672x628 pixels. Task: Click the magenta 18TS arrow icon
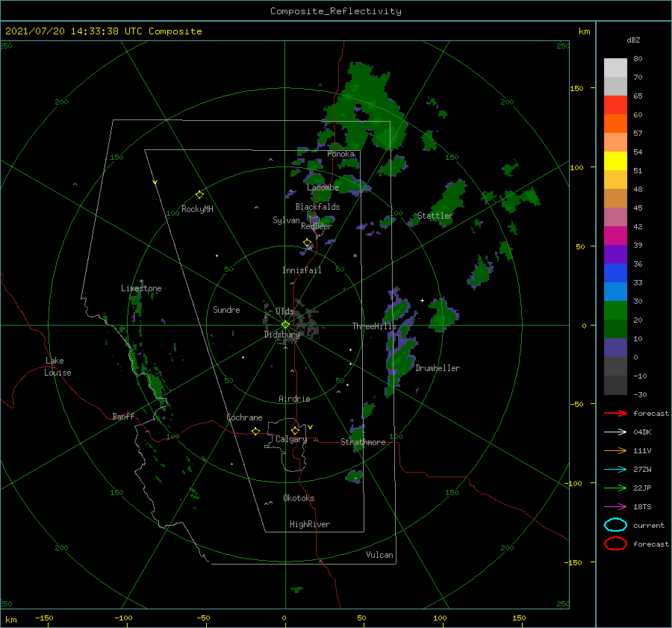click(x=615, y=507)
